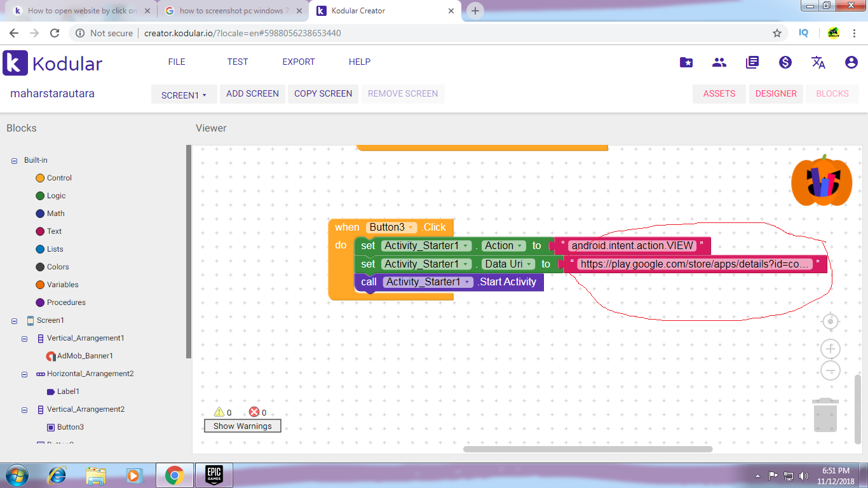
Task: Open the language translate icon
Action: click(818, 62)
